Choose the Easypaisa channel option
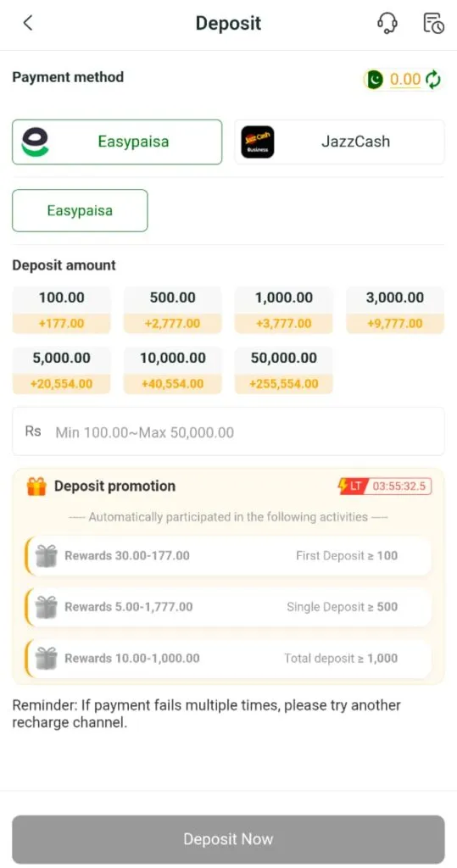This screenshot has width=457, height=868. point(80,210)
